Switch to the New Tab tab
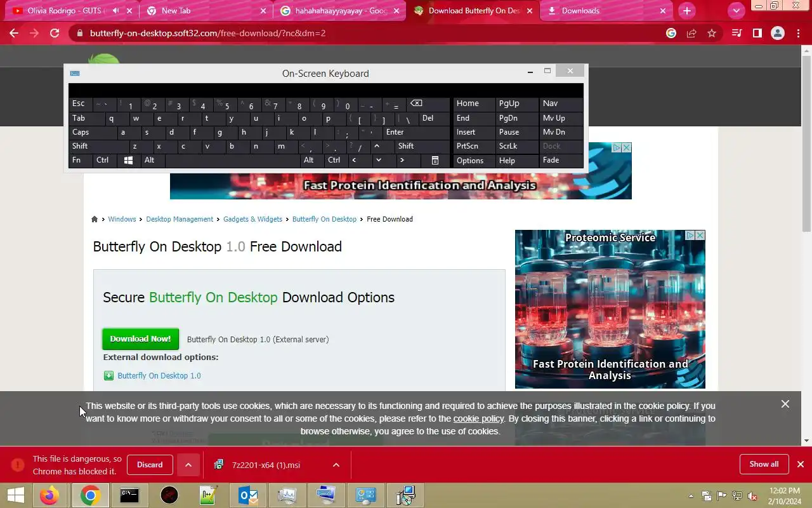This screenshot has height=508, width=812. (206, 11)
